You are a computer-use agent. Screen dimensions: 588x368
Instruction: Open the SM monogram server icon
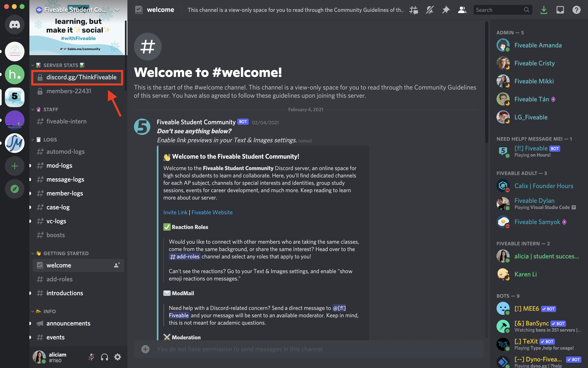pos(14,143)
